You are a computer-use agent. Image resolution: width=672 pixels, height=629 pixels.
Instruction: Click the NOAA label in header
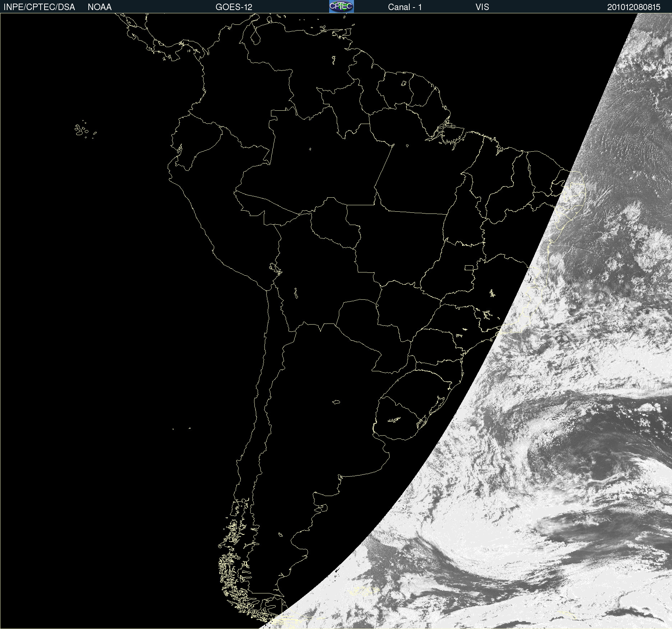[x=100, y=7]
